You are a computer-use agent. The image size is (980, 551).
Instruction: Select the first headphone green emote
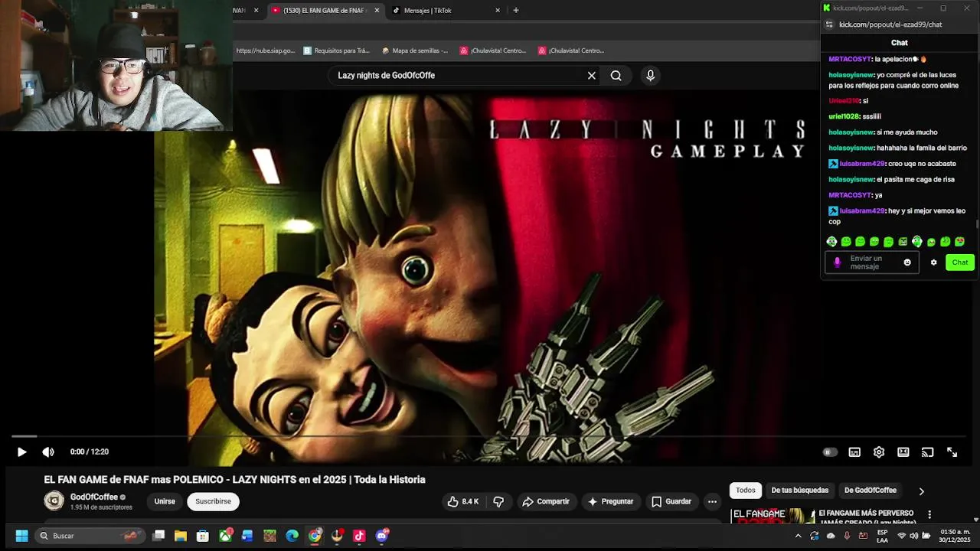831,242
